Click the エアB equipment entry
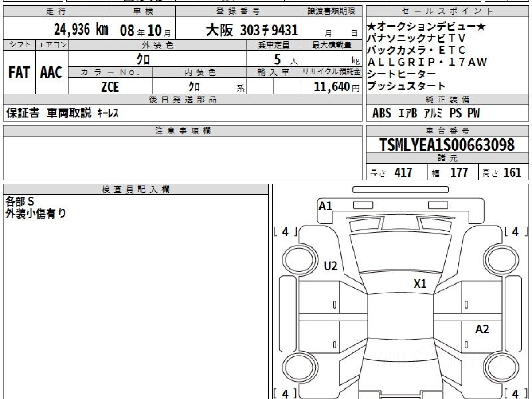Screen dimensions: 532x399 (408, 113)
